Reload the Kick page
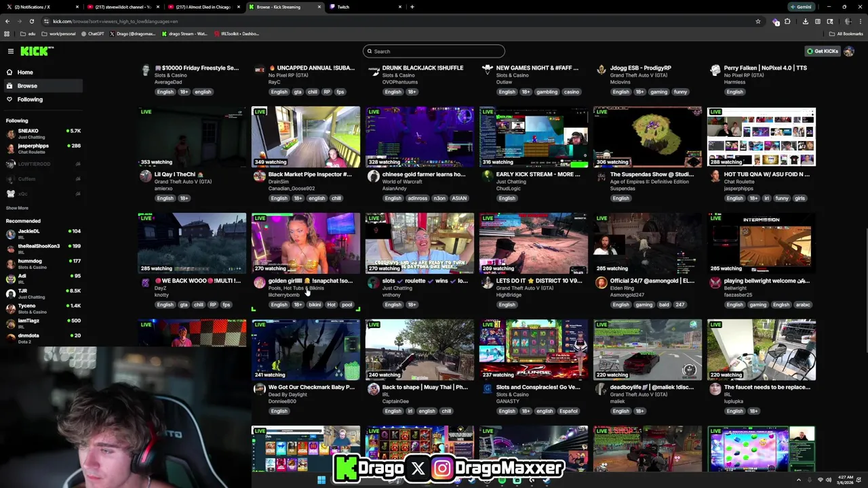The width and height of the screenshot is (868, 488). click(x=31, y=21)
